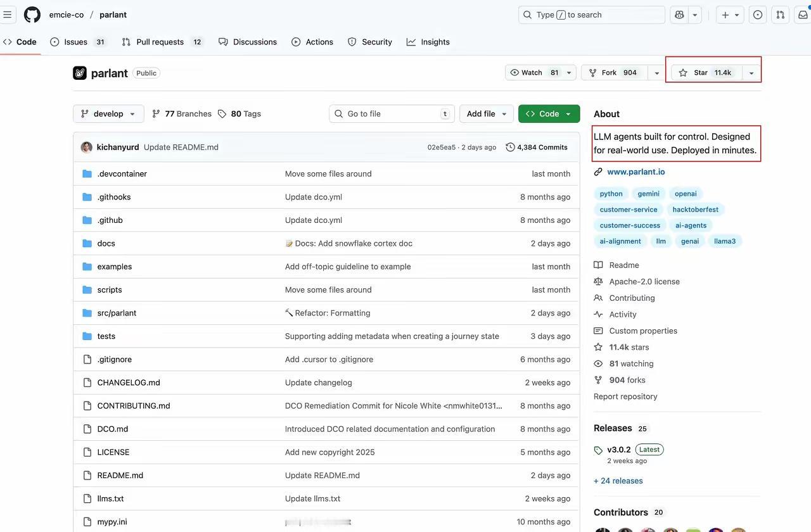Expand the Copilot dropdown arrow in header
Viewport: 811px width, 532px height.
coord(695,15)
